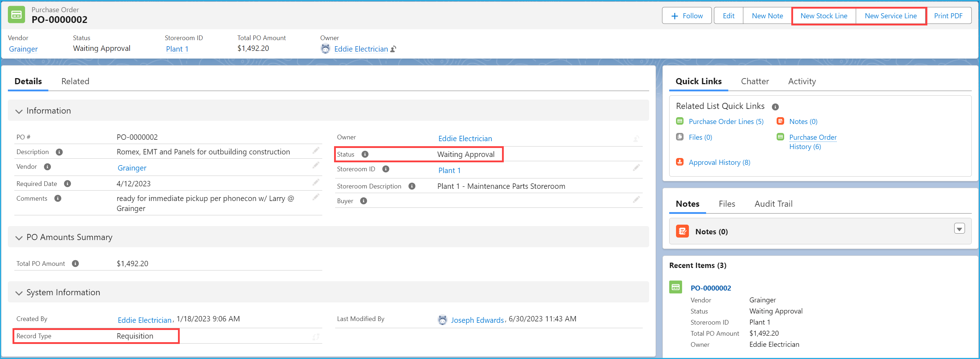This screenshot has width=980, height=359.
Task: Click the Purchase Order Lines quick link icon
Action: click(680, 121)
